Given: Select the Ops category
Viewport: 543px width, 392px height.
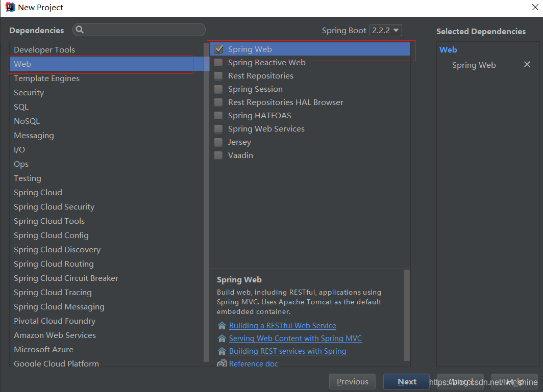Looking at the screenshot, I should (107, 164).
